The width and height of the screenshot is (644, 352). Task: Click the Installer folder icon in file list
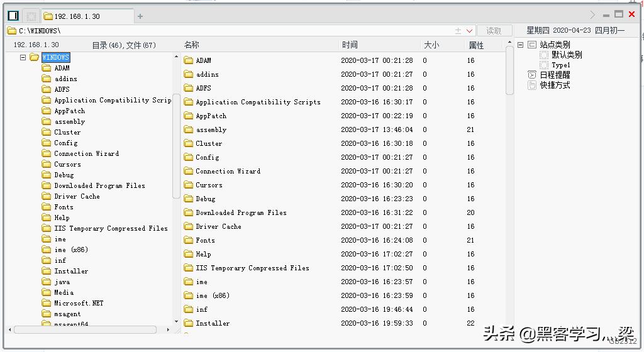coord(189,323)
